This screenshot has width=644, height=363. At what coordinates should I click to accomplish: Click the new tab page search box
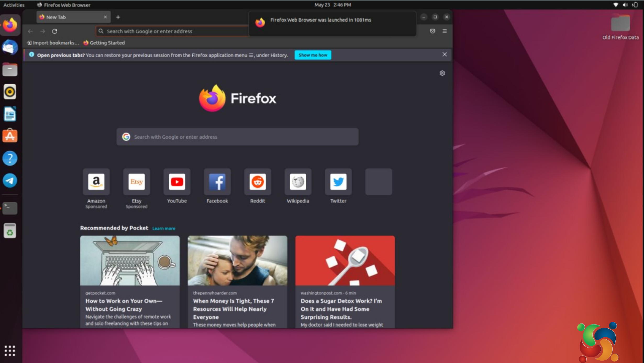237,137
